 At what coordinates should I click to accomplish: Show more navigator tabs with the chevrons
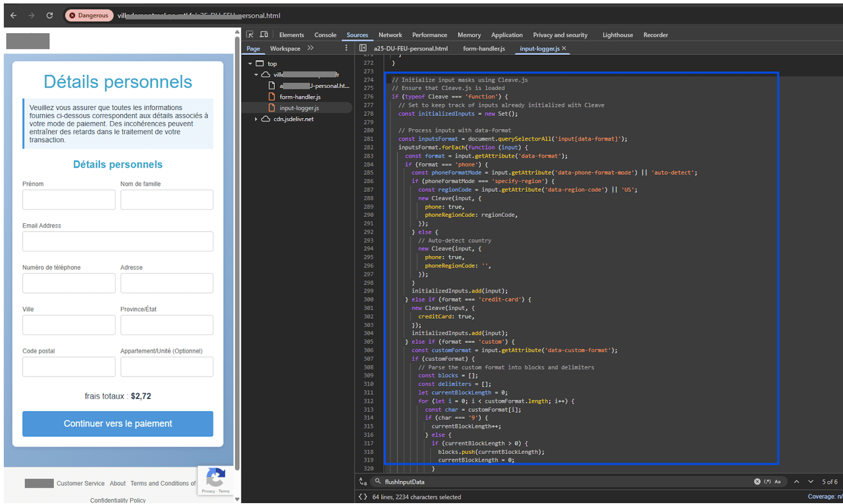click(x=310, y=48)
